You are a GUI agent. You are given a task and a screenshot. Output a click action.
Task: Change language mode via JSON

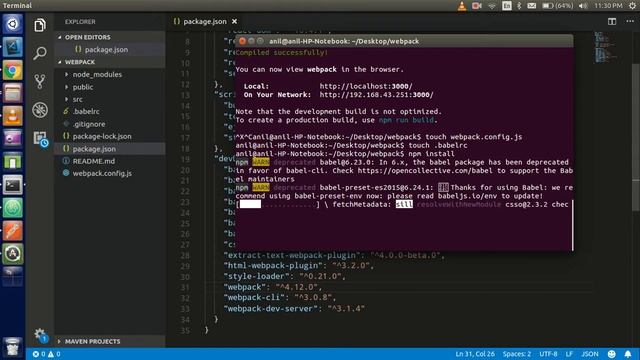point(590,354)
